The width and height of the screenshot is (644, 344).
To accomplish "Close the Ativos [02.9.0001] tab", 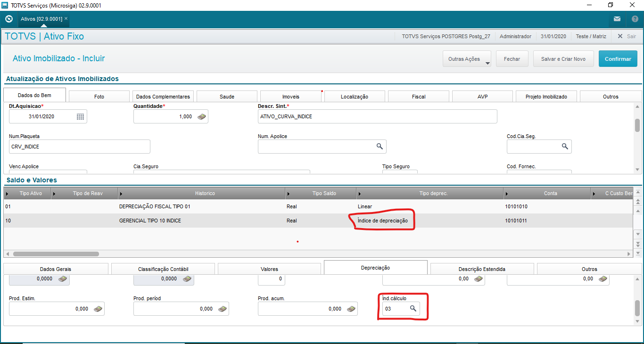I will pos(66,18).
